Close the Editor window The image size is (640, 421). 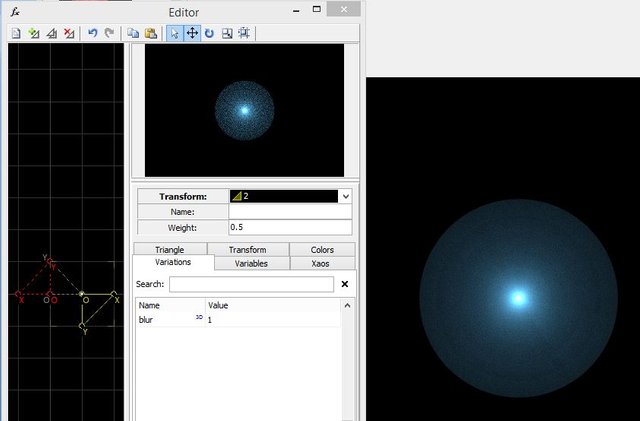tap(344, 9)
